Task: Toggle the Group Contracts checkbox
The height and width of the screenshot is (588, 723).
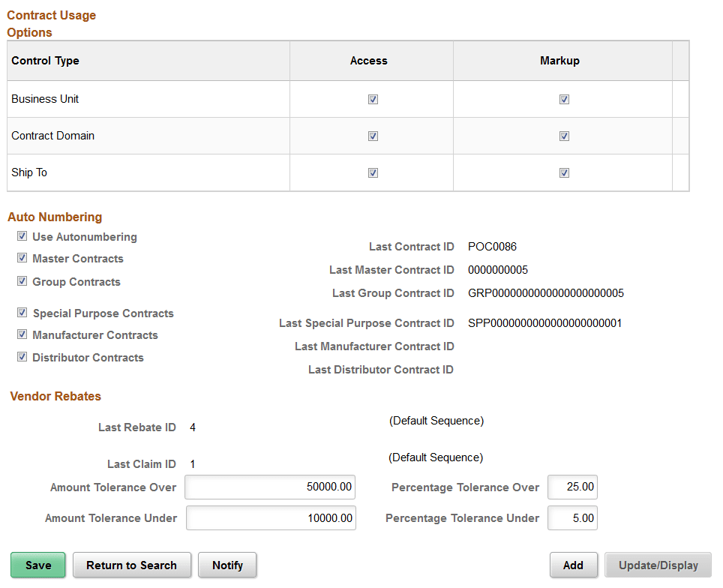Action: [x=22, y=281]
